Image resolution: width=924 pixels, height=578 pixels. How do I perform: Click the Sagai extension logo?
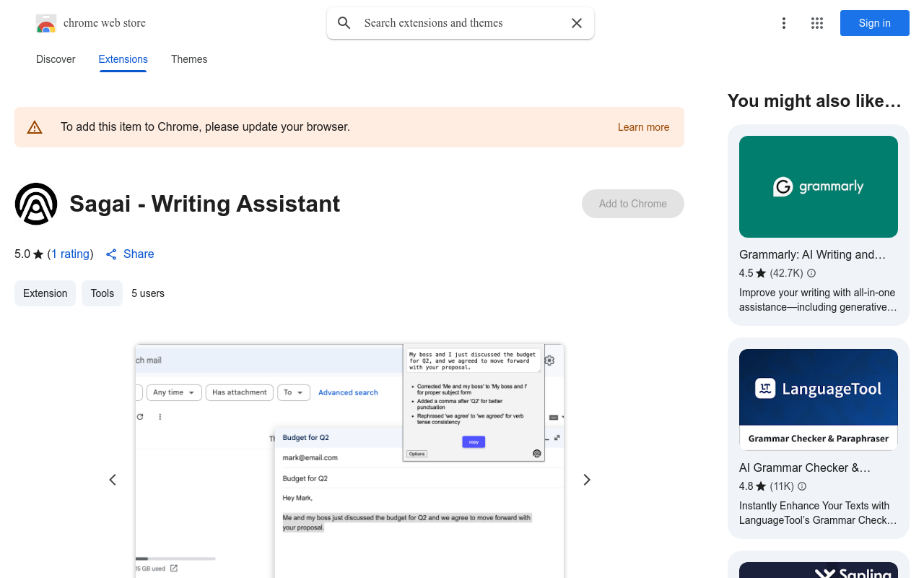pos(36,204)
